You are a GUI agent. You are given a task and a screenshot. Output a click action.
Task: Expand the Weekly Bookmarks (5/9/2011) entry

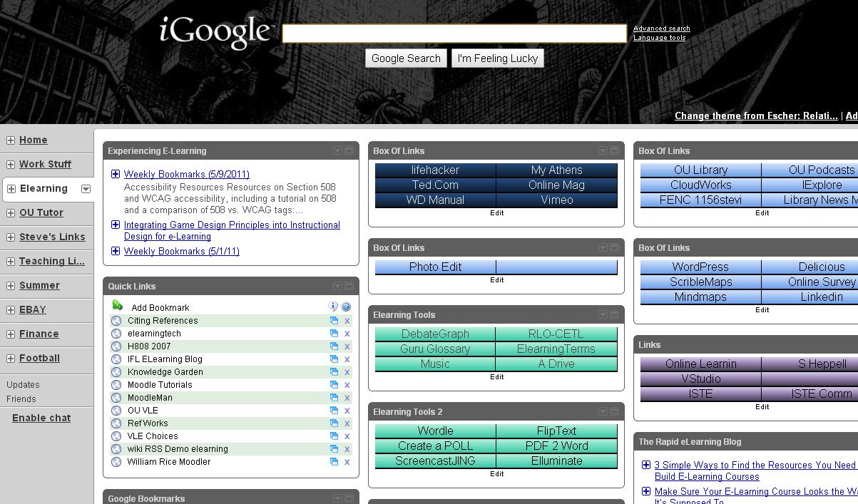click(116, 174)
